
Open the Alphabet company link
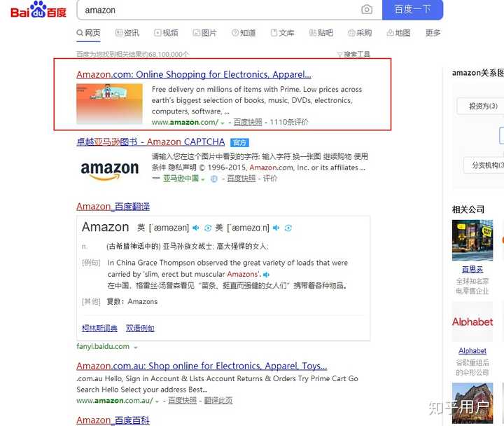click(x=472, y=351)
